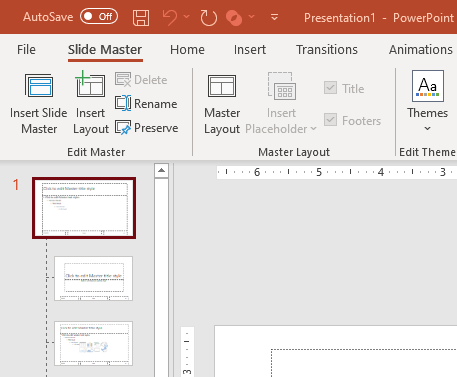Toggle AutoSave switch on

[x=99, y=16]
